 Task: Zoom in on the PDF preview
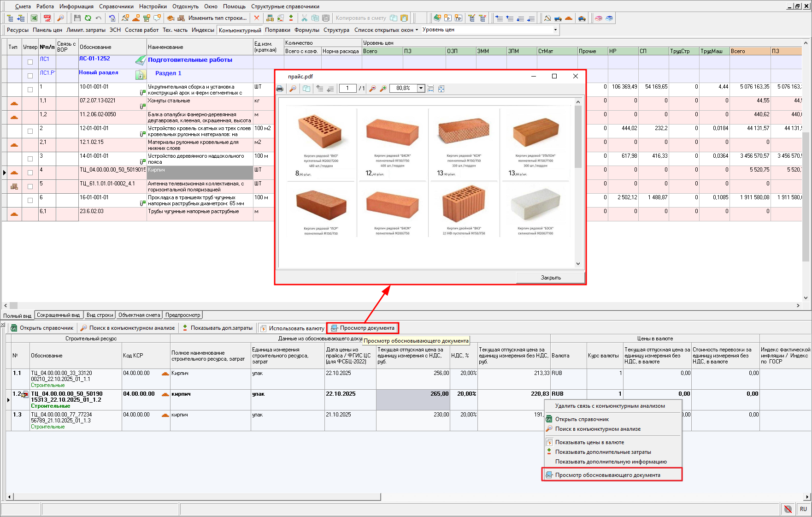(383, 89)
